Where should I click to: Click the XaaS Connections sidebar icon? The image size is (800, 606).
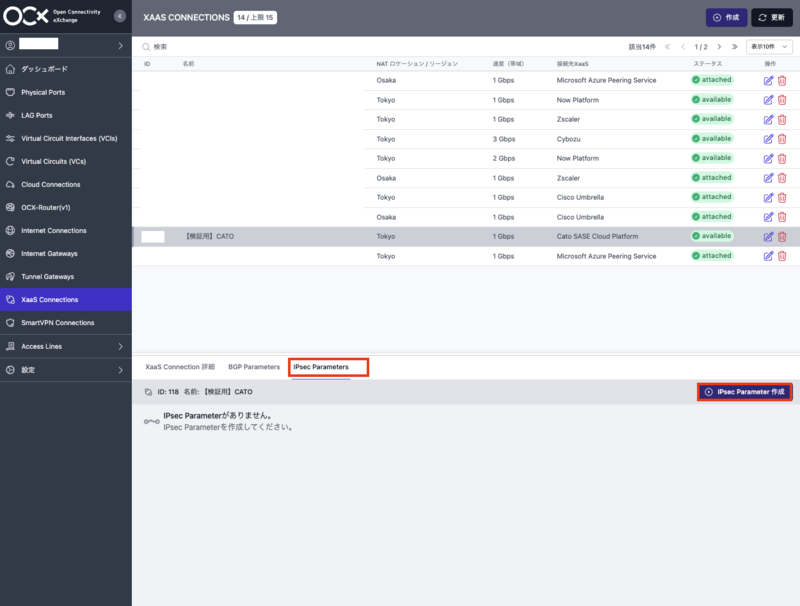10,299
